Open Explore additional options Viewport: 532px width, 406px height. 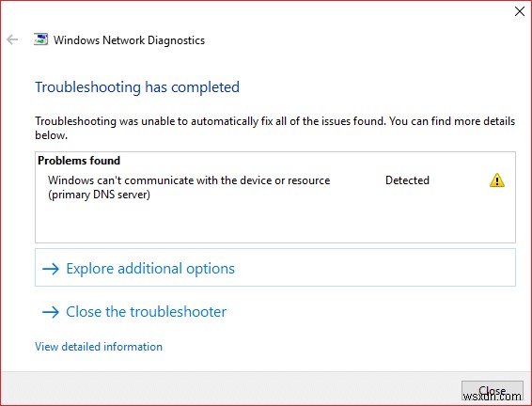pos(275,268)
